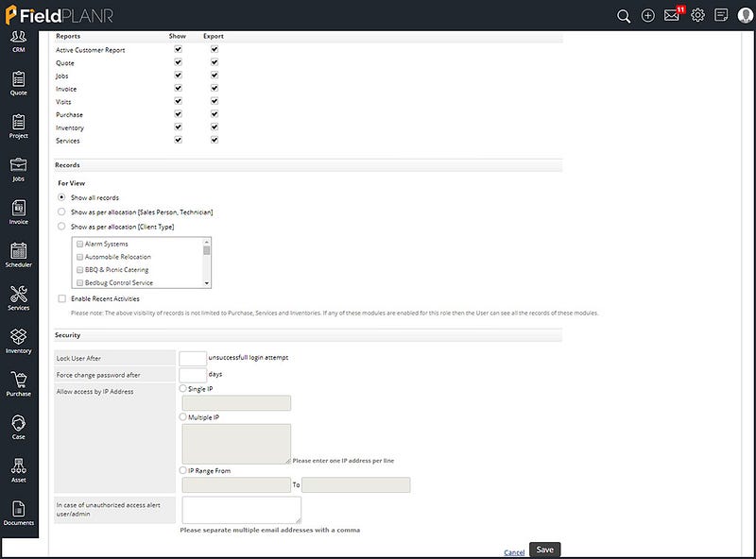
Task: Click the Save button
Action: 545,550
